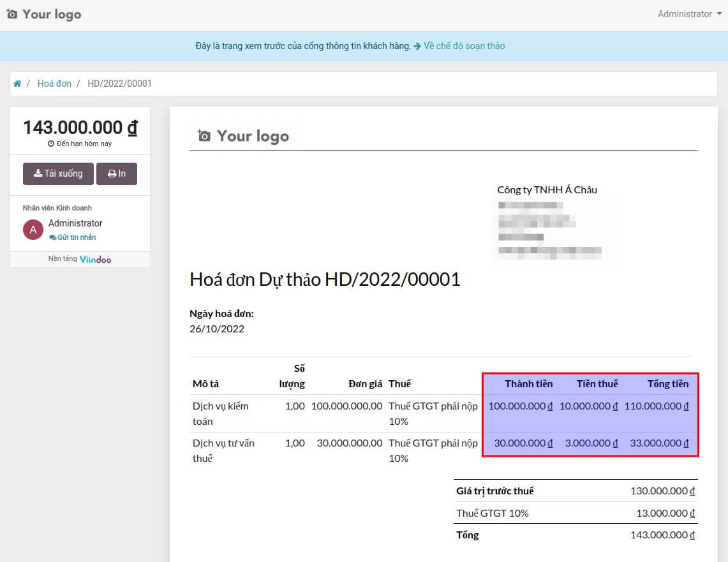
Task: Click the đ currency link after 110.000.000
Action: tap(687, 406)
